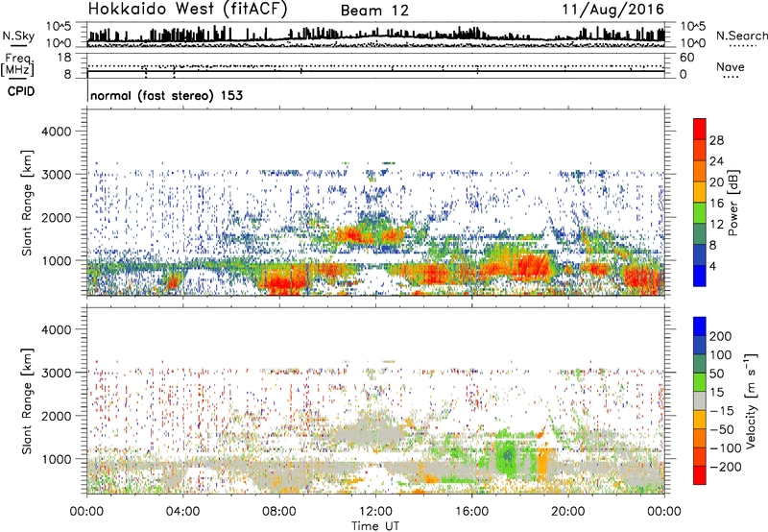
Task: Select the date "11/Aug/2016"
Action: [x=613, y=10]
